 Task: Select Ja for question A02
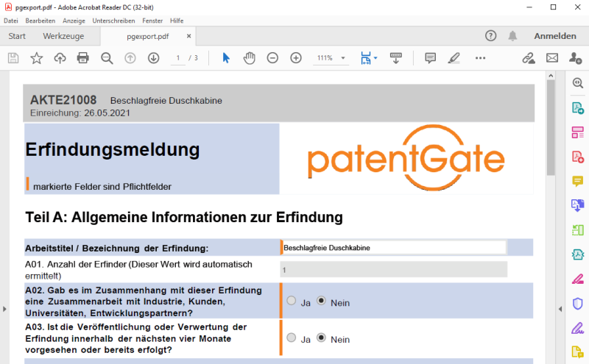pyautogui.click(x=291, y=301)
